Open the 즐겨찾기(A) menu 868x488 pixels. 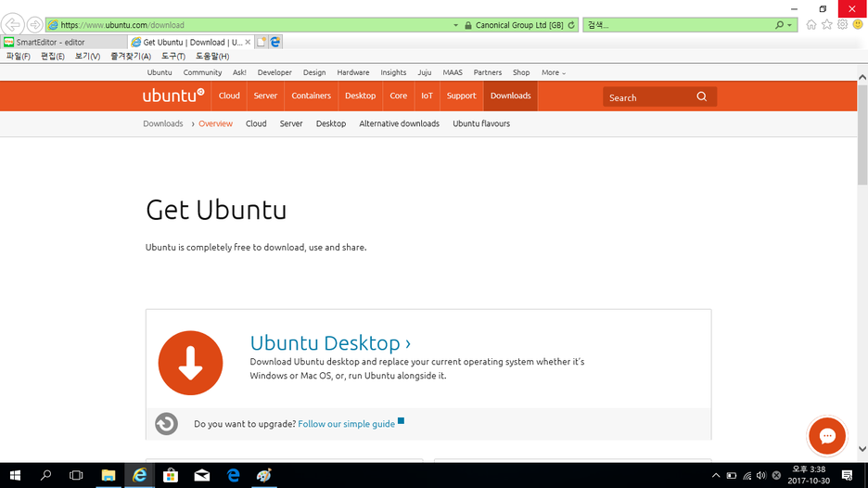coord(131,56)
